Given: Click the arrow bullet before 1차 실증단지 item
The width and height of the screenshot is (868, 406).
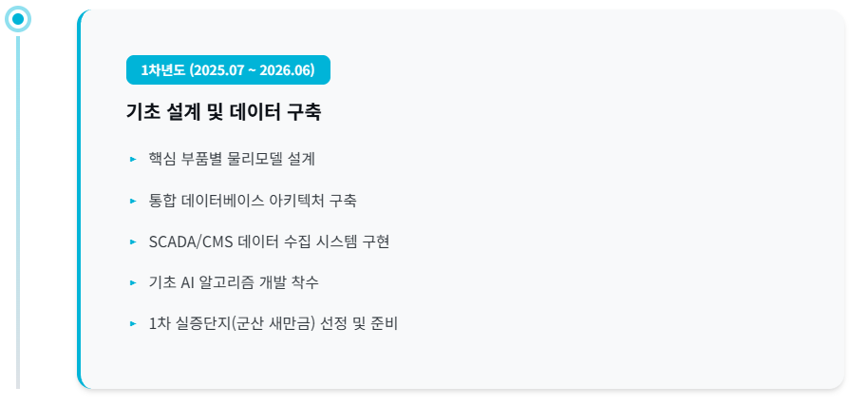Looking at the screenshot, I should (133, 324).
